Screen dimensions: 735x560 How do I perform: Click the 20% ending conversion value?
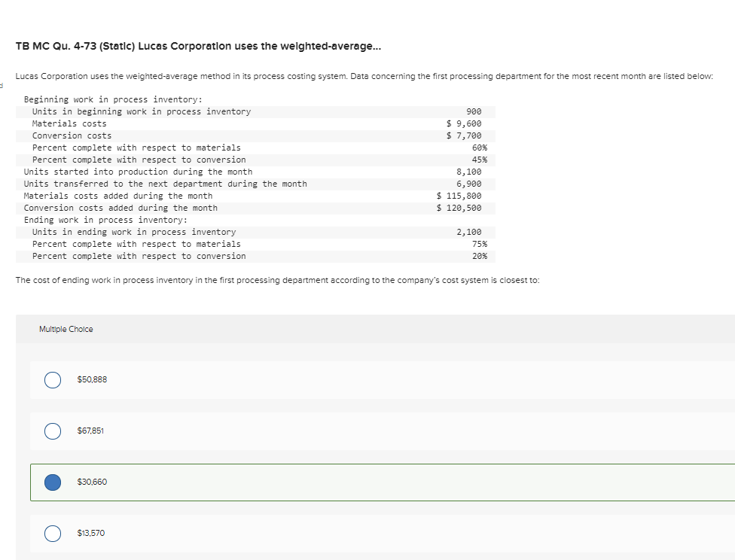coord(480,257)
